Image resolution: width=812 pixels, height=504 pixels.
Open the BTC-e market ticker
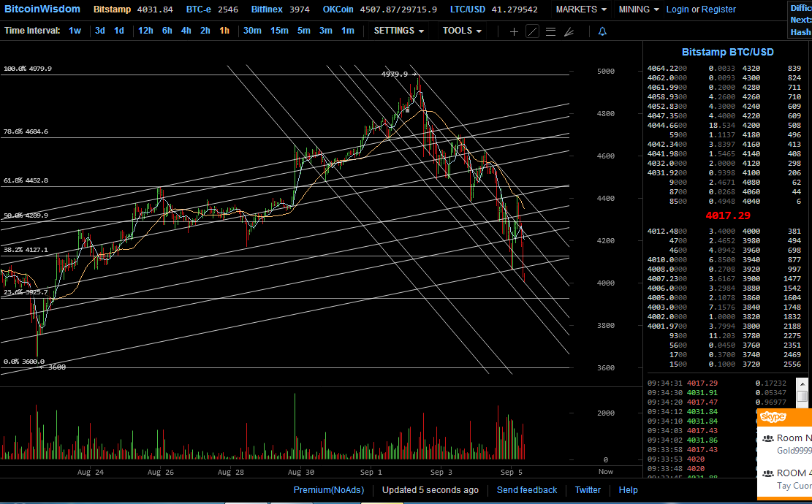[x=213, y=9]
